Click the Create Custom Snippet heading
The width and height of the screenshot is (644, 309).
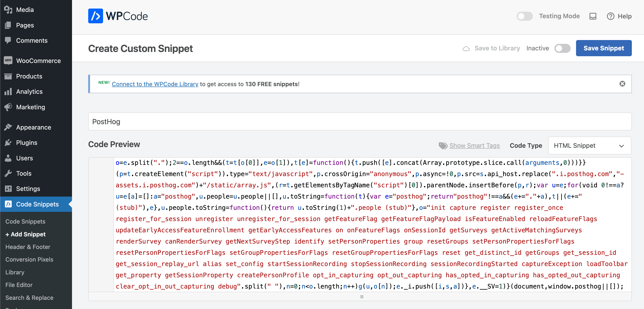coord(140,48)
